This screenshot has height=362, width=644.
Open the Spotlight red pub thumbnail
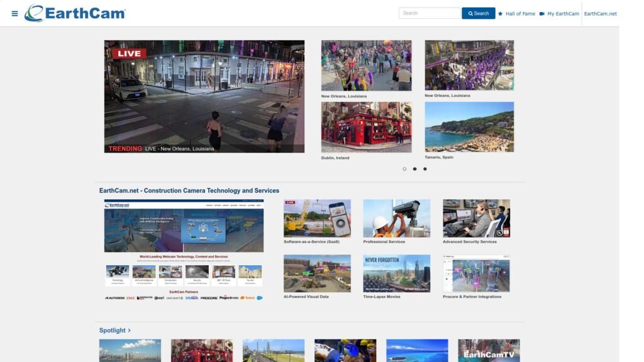point(202,351)
